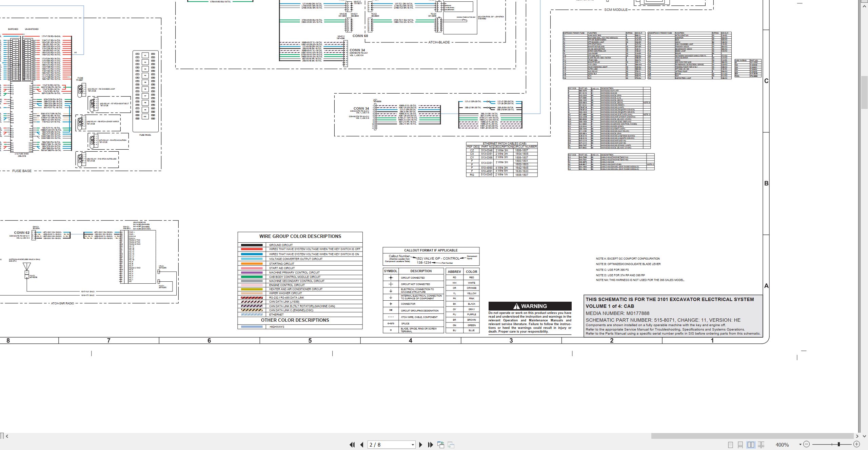Click the (52) VALVE GP - CONTROL callout example
Image resolution: width=868 pixels, height=450 pixels.
438,259
